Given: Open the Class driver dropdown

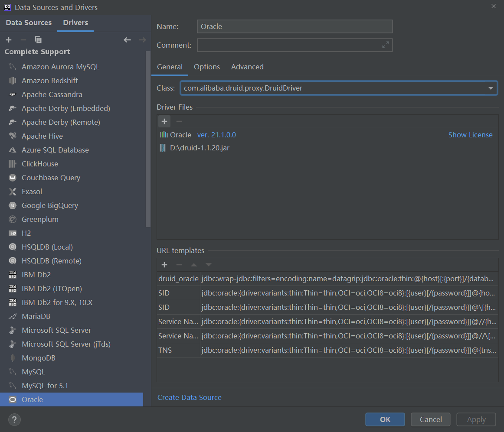Looking at the screenshot, I should 491,88.
